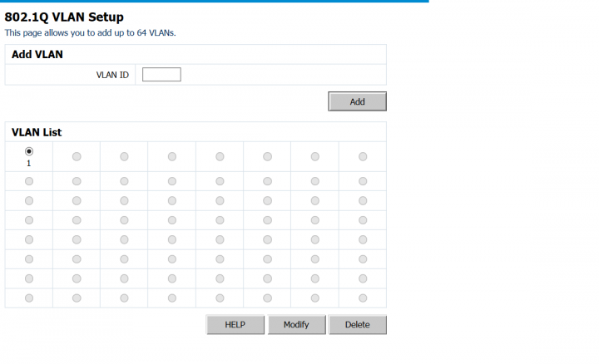Click the VLAN ID input field
Screen dimensions: 599x364
point(161,75)
